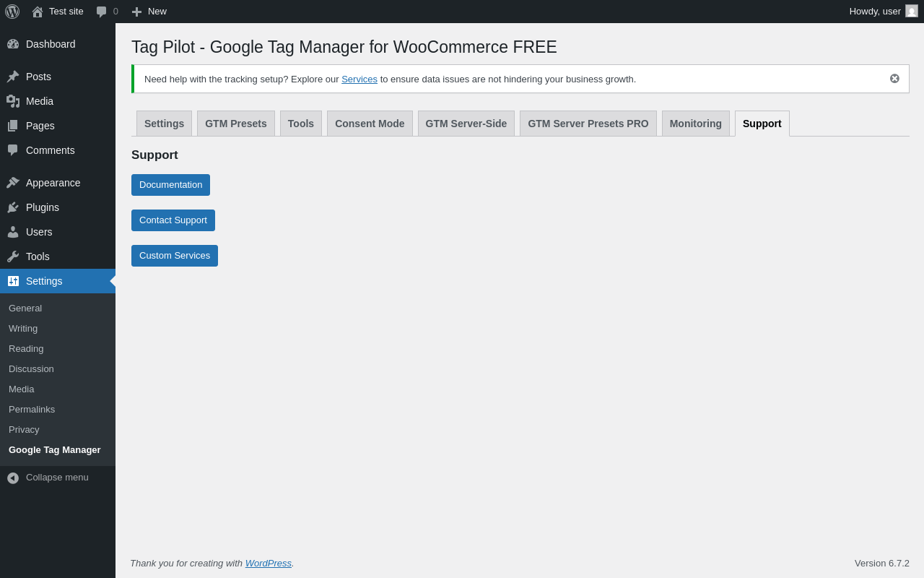Click the Collapse menu arrow icon
This screenshot has width=924, height=578.
coord(13,478)
